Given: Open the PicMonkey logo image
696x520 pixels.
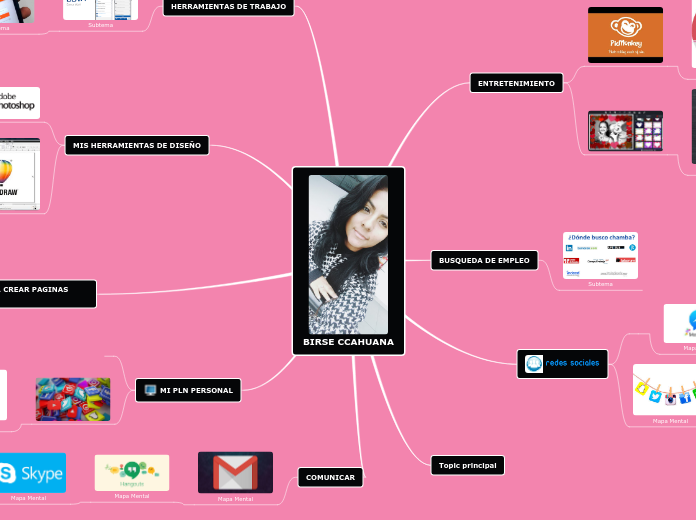Looking at the screenshot, I should point(625,35).
